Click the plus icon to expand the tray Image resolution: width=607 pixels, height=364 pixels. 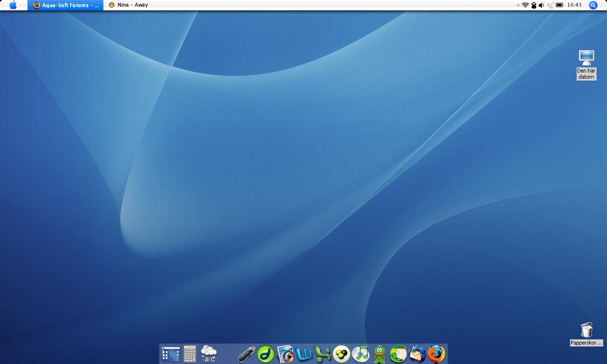coord(518,5)
